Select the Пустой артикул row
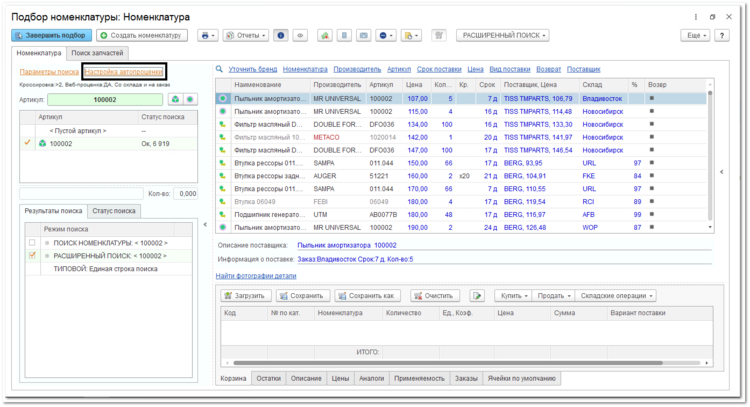This screenshot has width=750, height=407. click(109, 131)
